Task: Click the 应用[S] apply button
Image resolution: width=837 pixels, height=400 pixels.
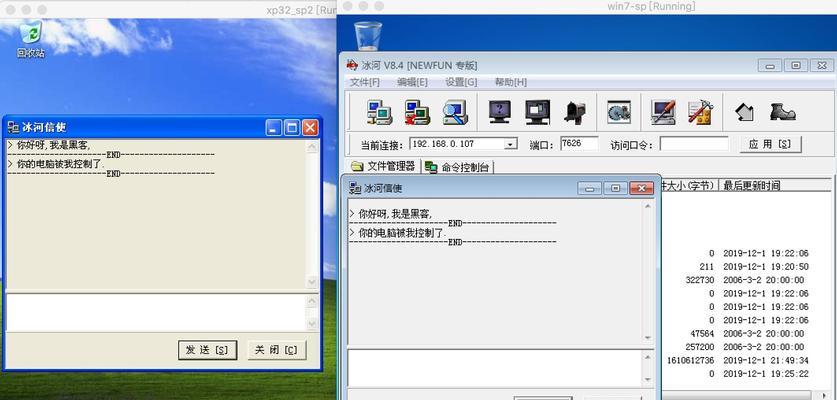Action: click(x=770, y=144)
